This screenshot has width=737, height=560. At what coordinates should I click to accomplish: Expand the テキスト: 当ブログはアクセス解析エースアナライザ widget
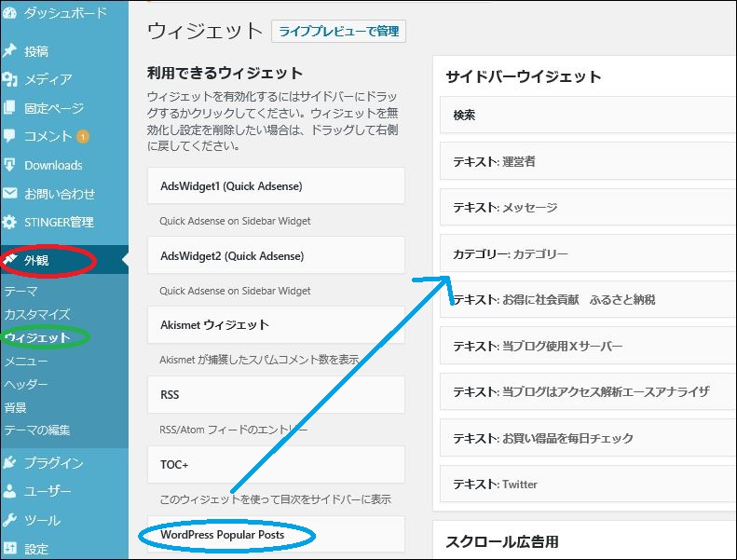coord(588,391)
